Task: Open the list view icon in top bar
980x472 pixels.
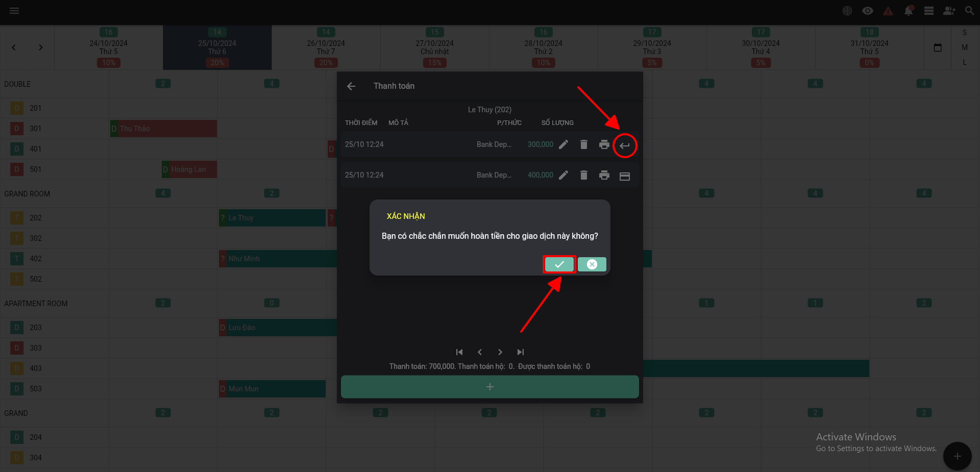Action: tap(929, 11)
